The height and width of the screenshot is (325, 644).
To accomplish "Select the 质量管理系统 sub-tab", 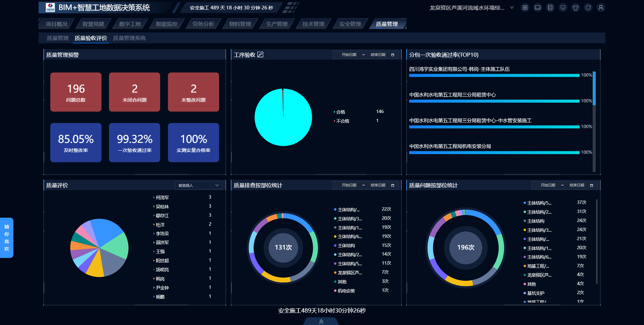I will (x=129, y=38).
